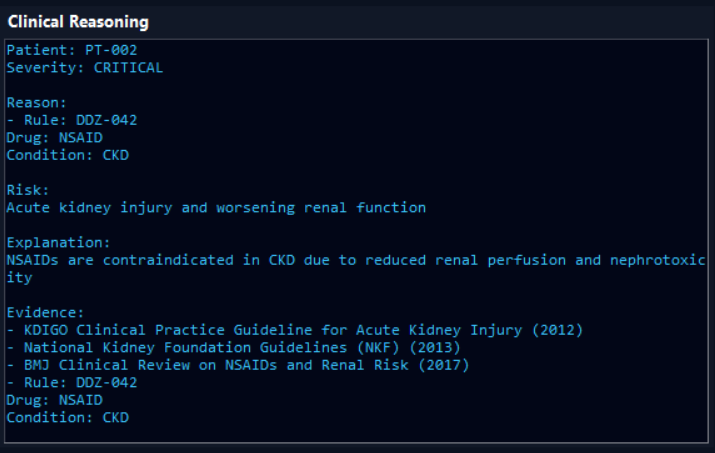Image resolution: width=715 pixels, height=453 pixels.
Task: Click the Acute kidney injury risk text
Action: tap(216, 208)
